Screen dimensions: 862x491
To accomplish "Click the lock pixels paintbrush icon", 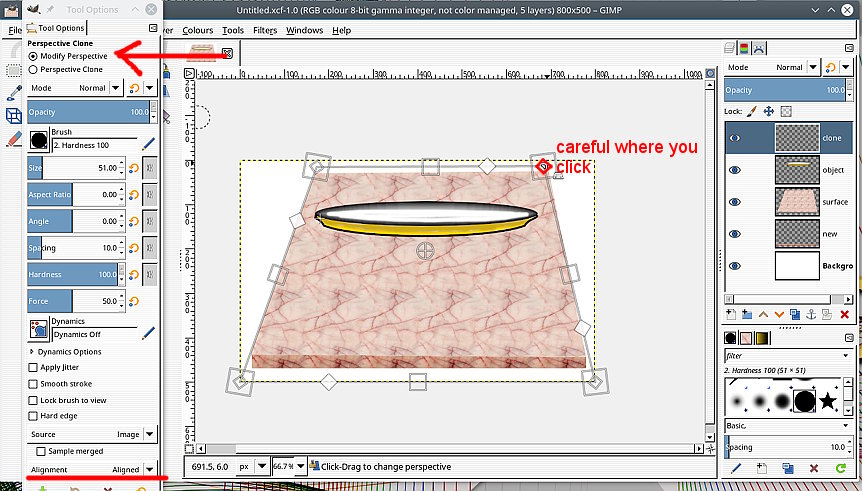I will (x=752, y=111).
